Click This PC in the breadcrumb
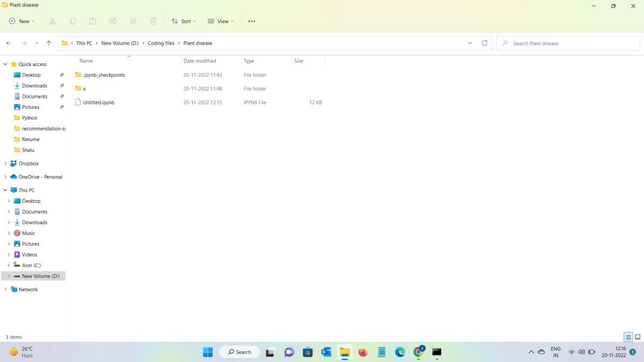The image size is (644, 362). (x=84, y=43)
